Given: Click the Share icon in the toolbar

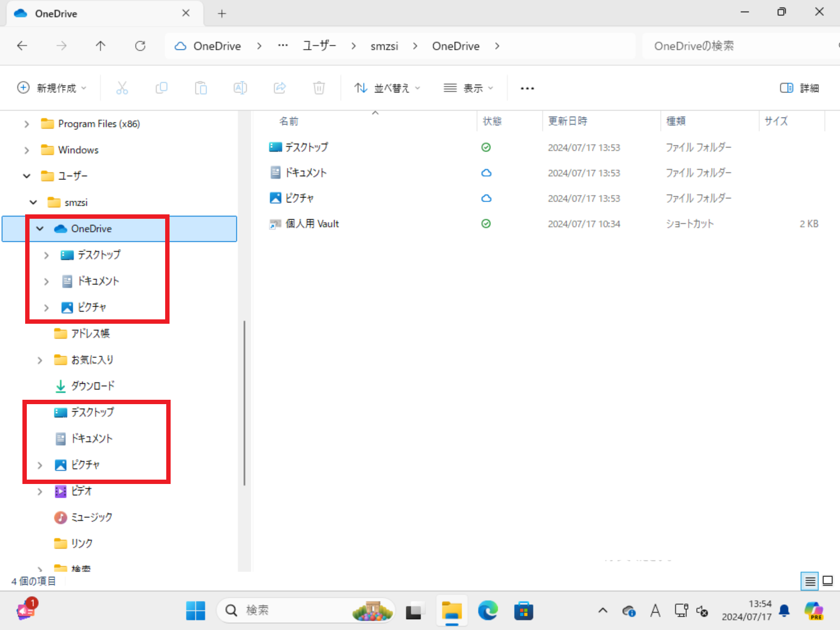Looking at the screenshot, I should pyautogui.click(x=279, y=87).
